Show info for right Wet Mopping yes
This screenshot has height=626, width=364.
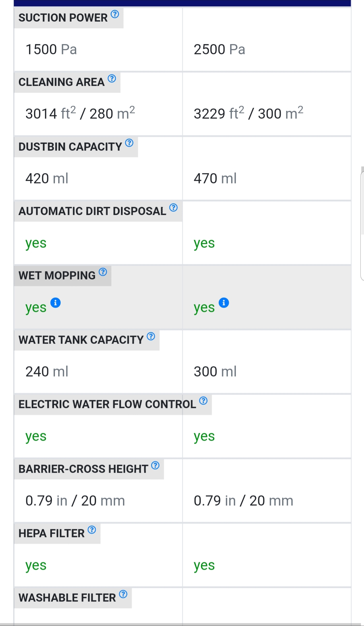pos(224,303)
